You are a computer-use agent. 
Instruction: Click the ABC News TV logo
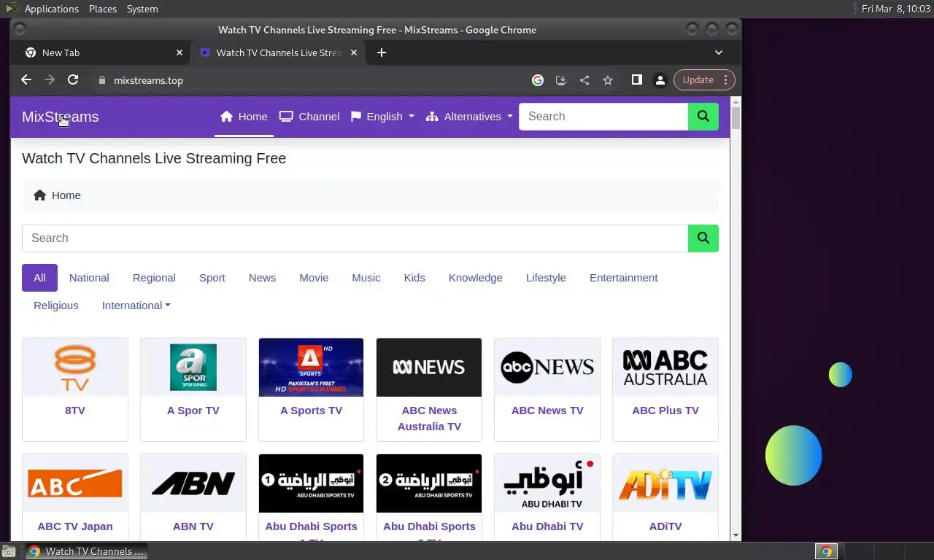547,367
